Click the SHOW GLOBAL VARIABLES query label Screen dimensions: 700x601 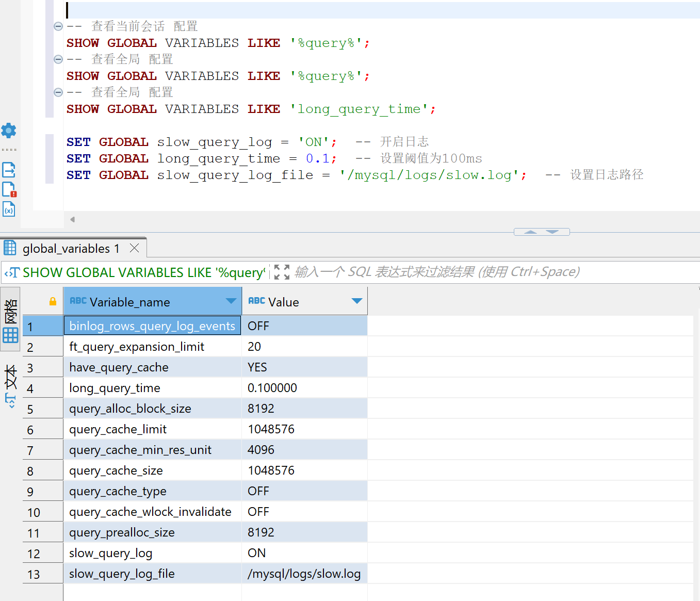click(x=144, y=272)
